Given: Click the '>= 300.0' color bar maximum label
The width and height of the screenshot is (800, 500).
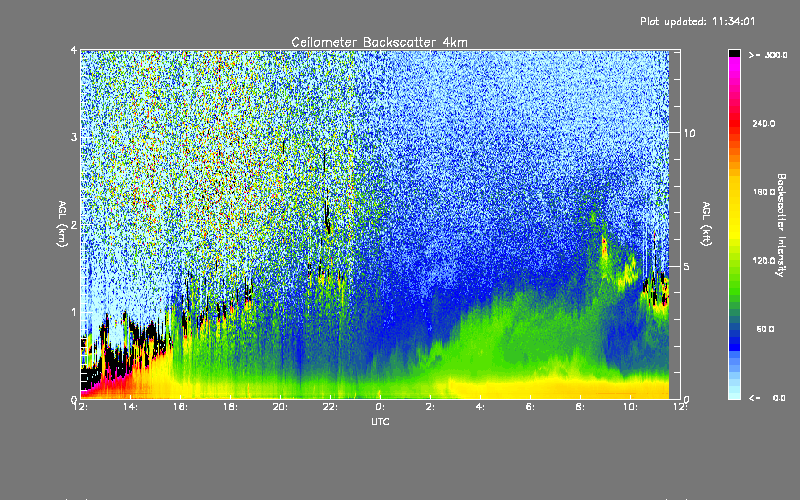Looking at the screenshot, I should click(x=768, y=55).
